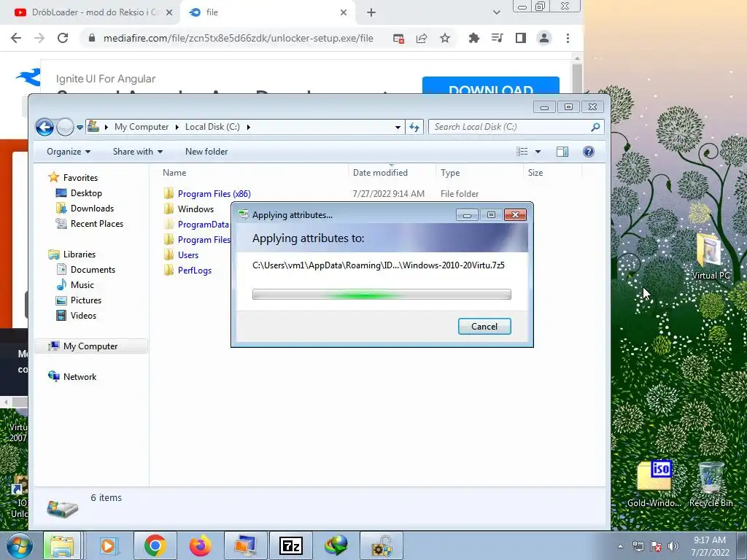
Task: Click Explorer search magnifier icon
Action: [x=595, y=127]
